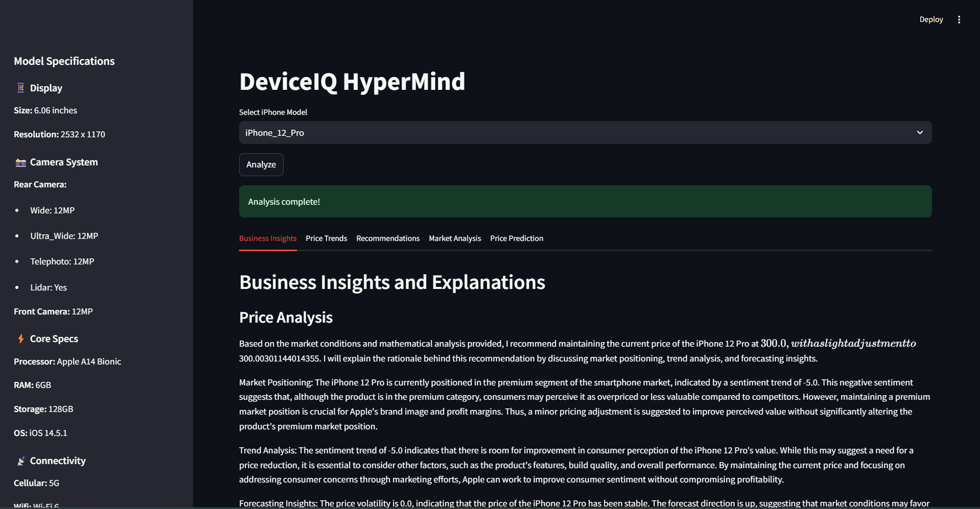
Task: Click the "Analysis complete!" success banner
Action: tap(585, 202)
